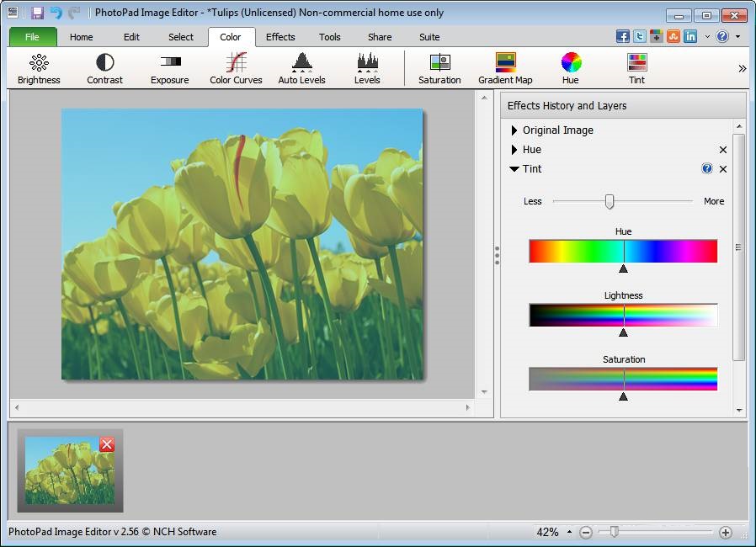Click the Tint Hue rainbow color bar
Viewport: 756px width, 547px height.
point(623,251)
